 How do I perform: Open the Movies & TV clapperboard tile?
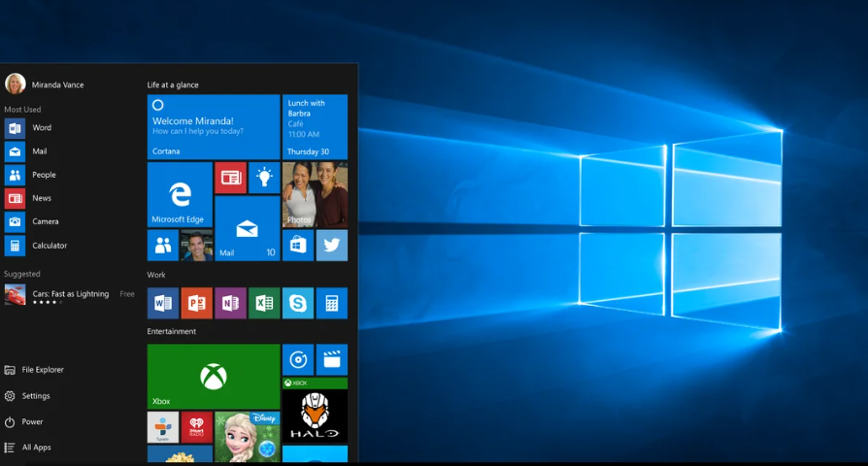click(332, 360)
